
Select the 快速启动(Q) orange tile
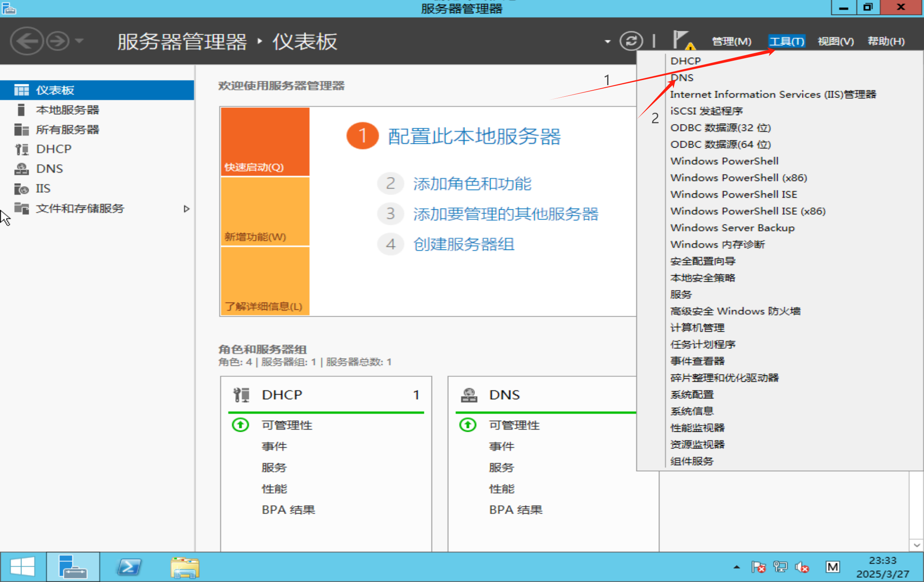coord(265,142)
